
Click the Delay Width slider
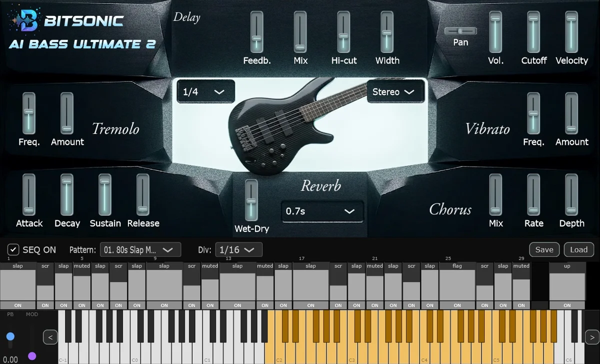pos(387,32)
